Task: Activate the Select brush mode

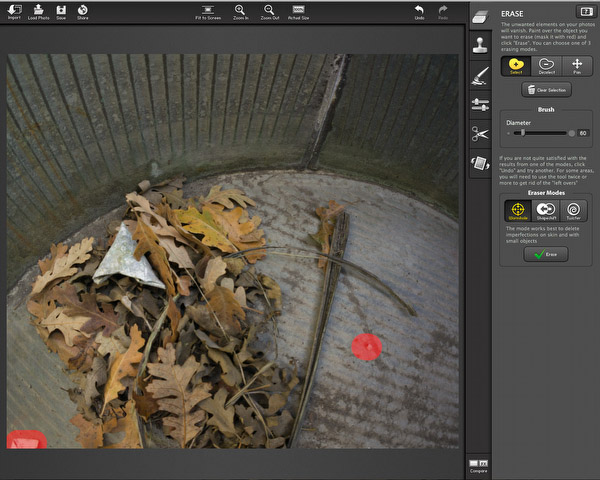Action: [516, 66]
